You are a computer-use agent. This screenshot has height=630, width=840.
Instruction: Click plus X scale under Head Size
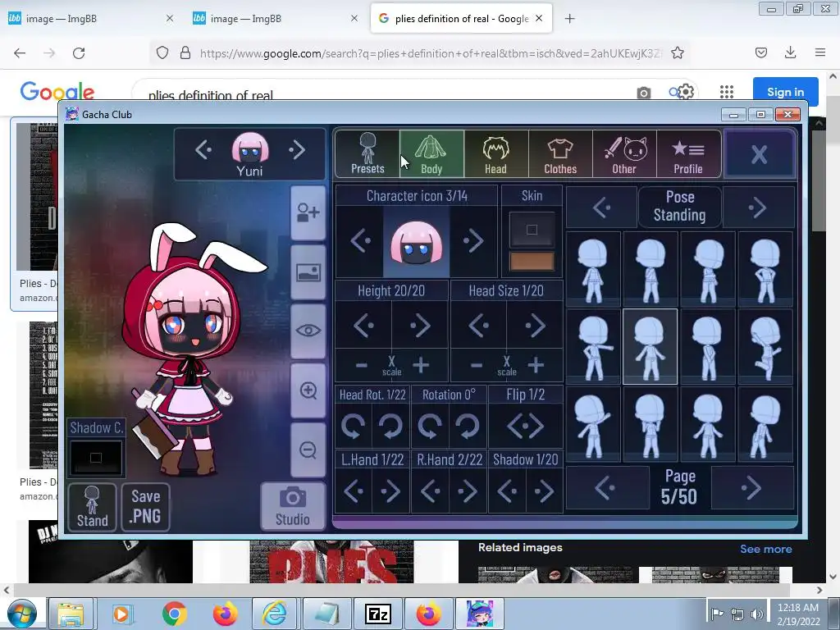click(536, 366)
